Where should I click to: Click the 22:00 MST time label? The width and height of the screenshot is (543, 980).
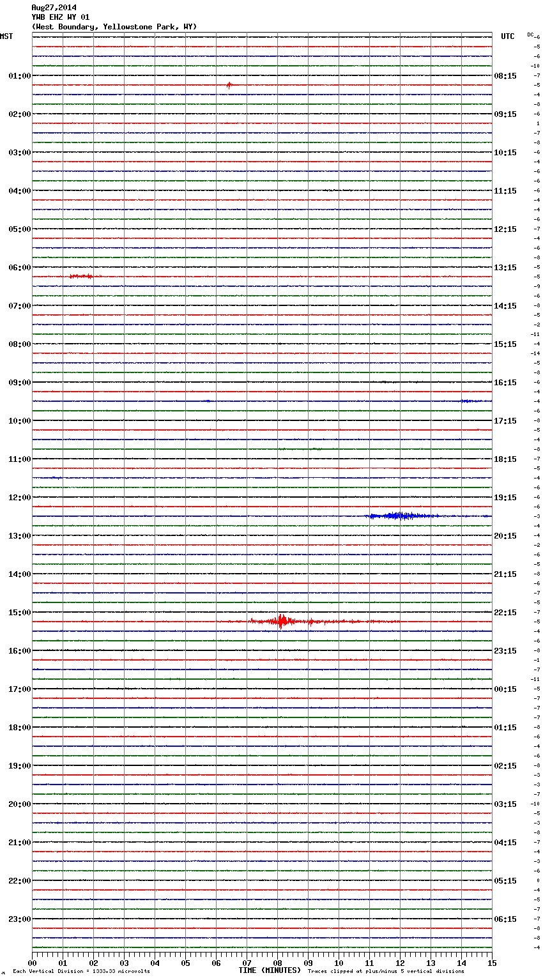(x=19, y=881)
